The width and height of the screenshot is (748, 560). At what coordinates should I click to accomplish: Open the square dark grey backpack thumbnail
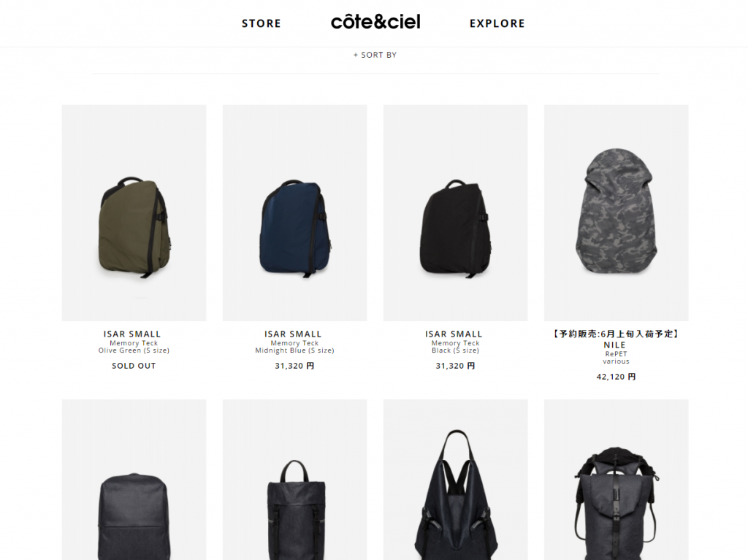coord(134,480)
